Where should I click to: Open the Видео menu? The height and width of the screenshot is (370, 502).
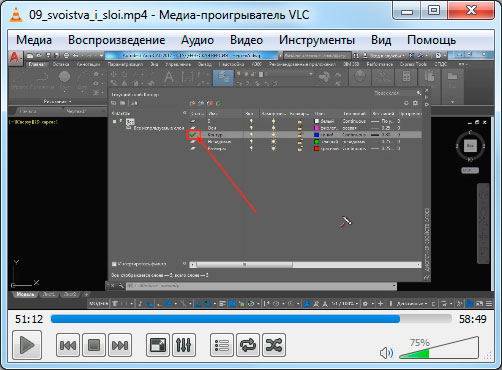tap(246, 40)
